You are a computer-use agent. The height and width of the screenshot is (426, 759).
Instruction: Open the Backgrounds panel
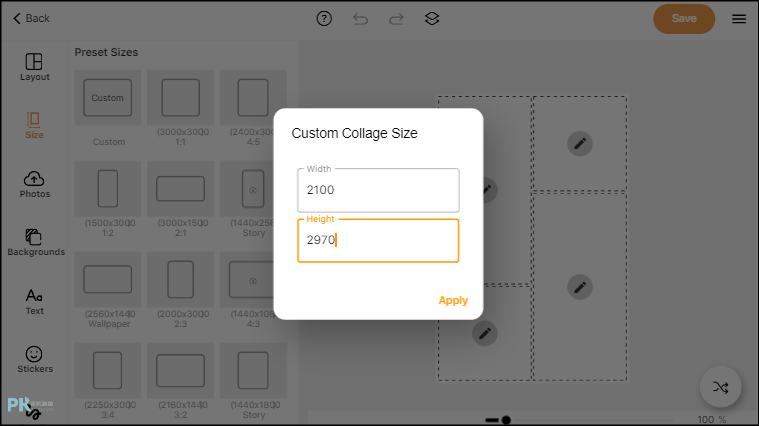tap(36, 243)
